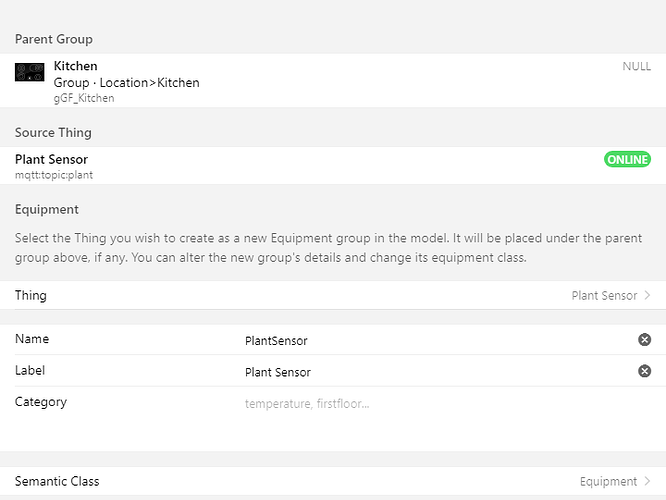The height and width of the screenshot is (500, 666).
Task: Click the Name input containing PlantSensor
Action: 430,341
